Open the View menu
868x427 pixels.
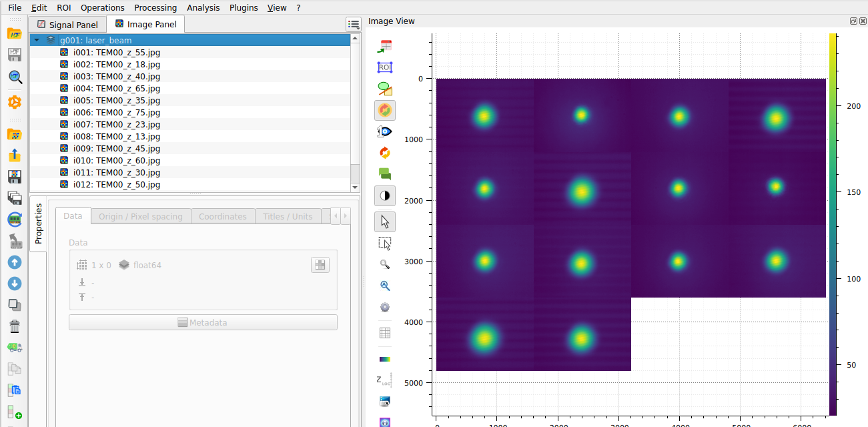pos(277,7)
